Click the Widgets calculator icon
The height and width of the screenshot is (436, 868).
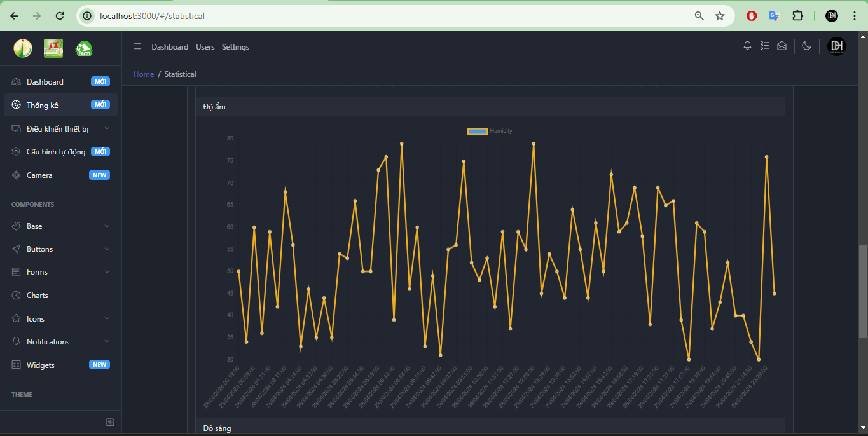(16, 365)
